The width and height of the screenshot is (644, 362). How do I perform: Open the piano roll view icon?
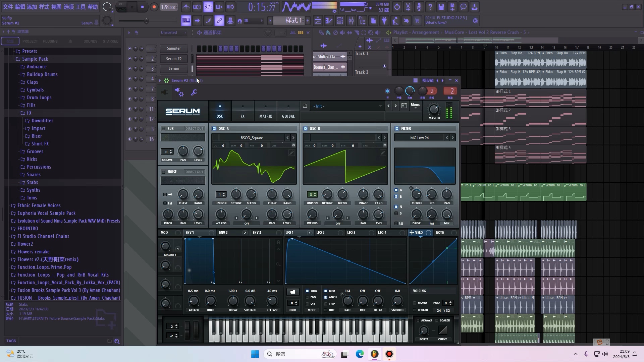point(329,21)
